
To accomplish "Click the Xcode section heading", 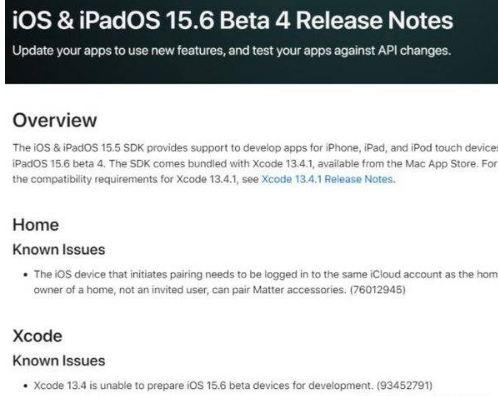I will pos(37,336).
